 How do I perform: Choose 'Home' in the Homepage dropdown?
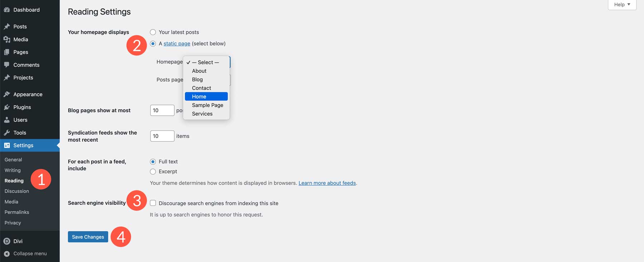206,97
